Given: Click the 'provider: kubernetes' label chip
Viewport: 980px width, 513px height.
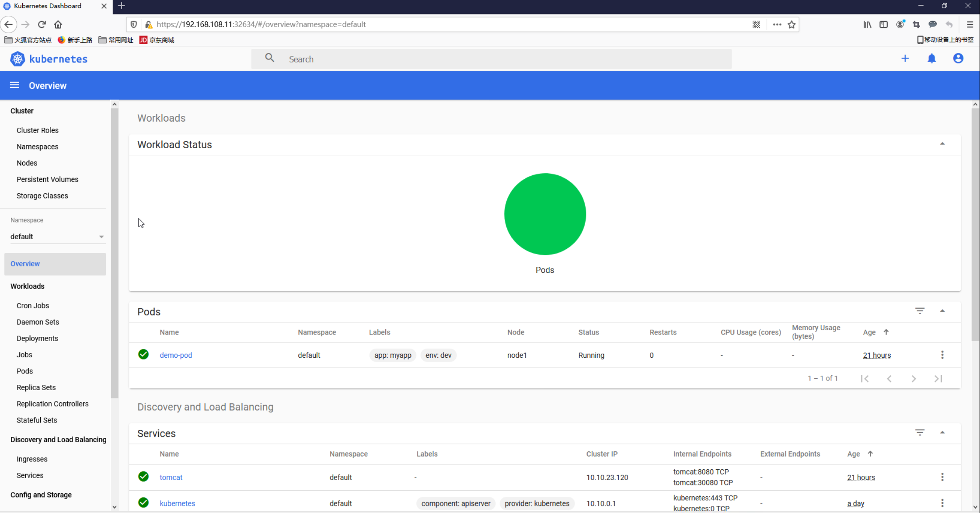Looking at the screenshot, I should 537,503.
